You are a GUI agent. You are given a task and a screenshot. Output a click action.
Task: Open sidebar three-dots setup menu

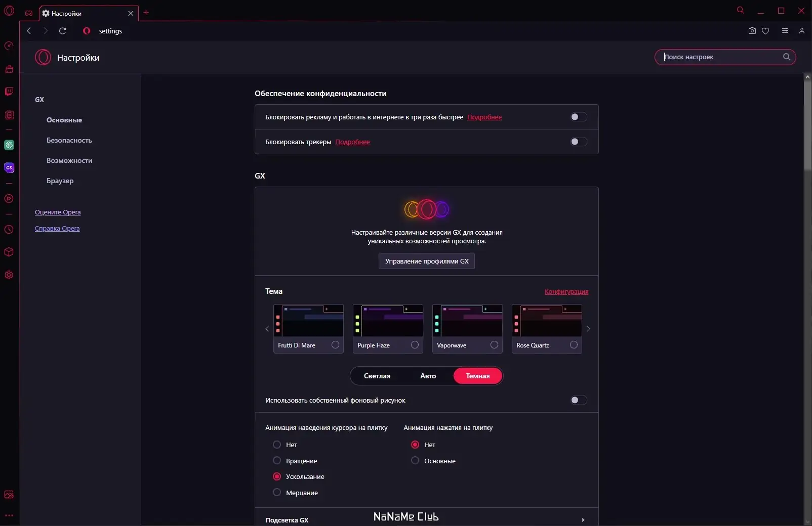click(9, 515)
